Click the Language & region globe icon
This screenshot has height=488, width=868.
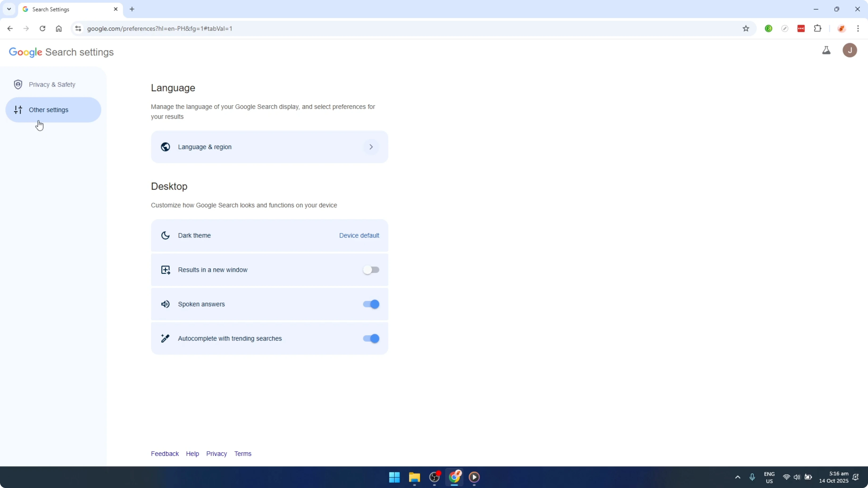click(165, 147)
